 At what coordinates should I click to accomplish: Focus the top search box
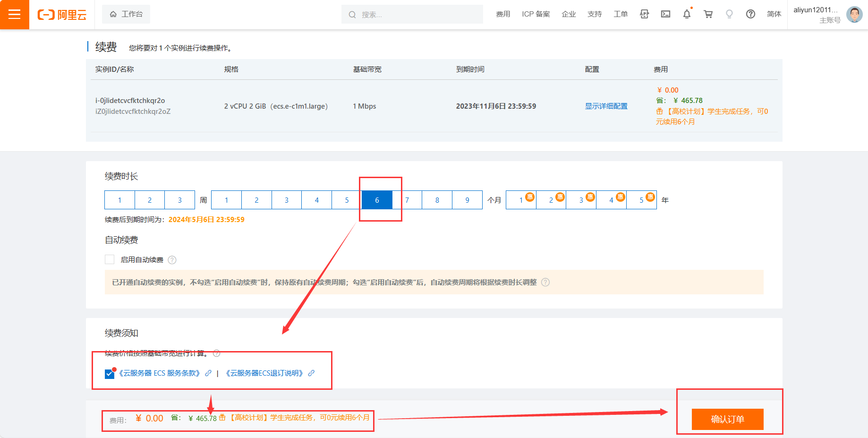[x=412, y=15]
